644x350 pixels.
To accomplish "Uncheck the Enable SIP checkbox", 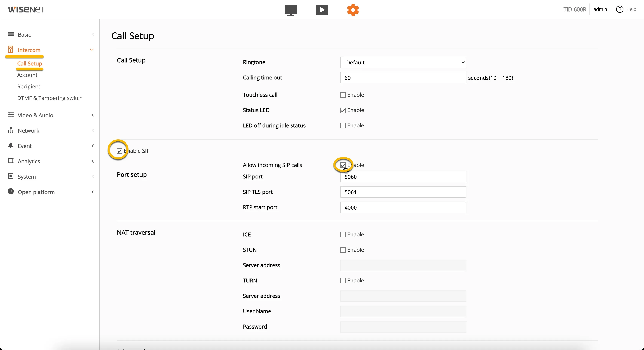I will coord(119,151).
